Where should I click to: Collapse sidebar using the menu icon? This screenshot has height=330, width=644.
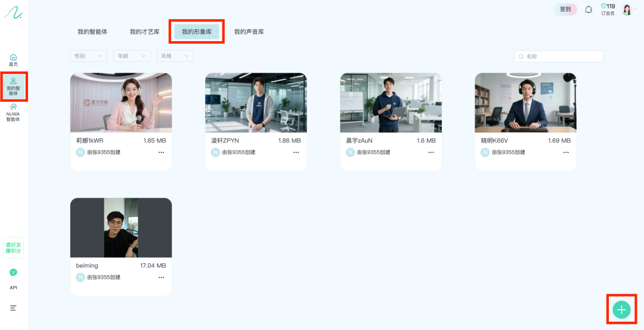click(x=13, y=308)
